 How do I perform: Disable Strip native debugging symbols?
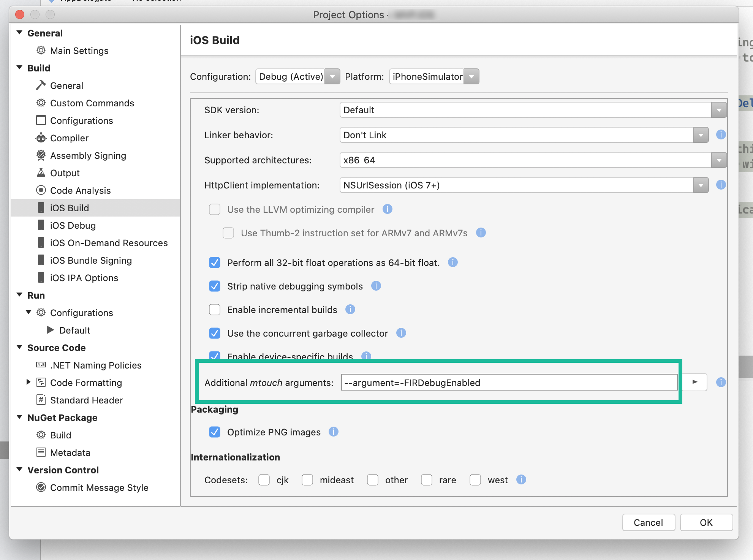[x=215, y=286]
